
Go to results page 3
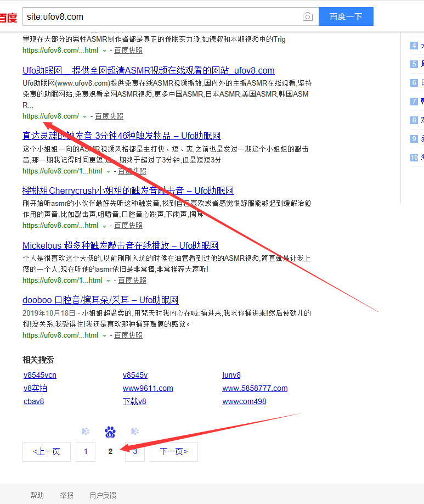point(135,452)
